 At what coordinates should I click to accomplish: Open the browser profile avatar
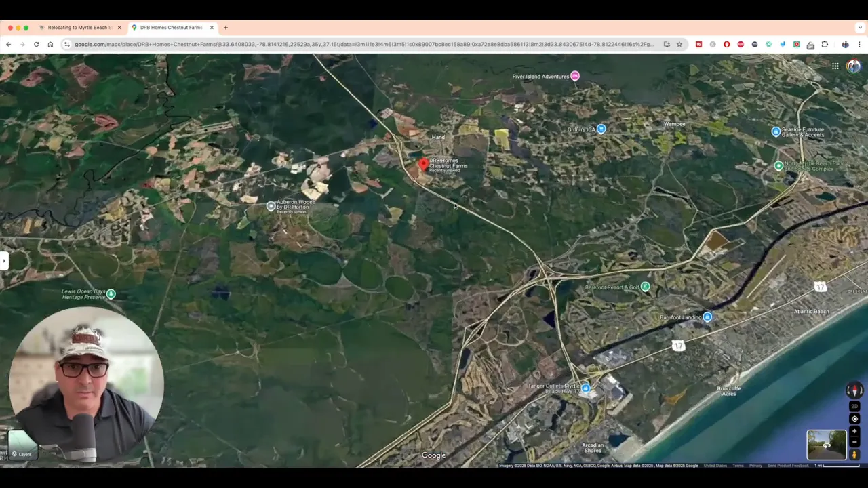point(845,45)
